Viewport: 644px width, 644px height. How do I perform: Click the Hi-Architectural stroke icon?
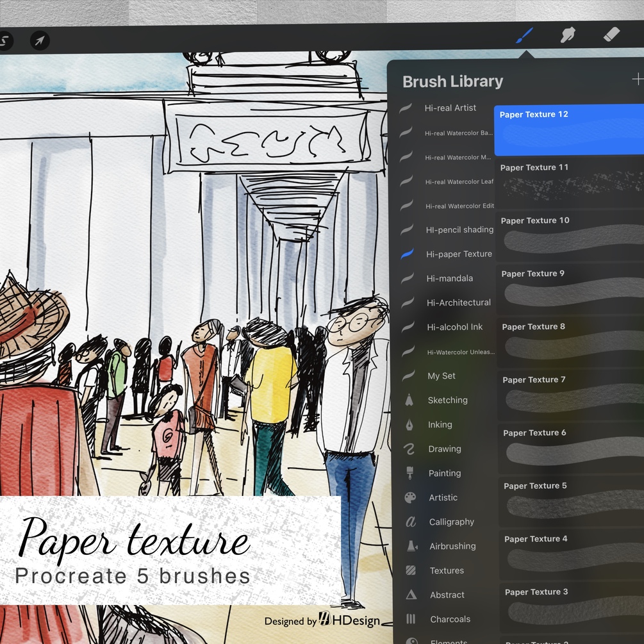point(408,303)
